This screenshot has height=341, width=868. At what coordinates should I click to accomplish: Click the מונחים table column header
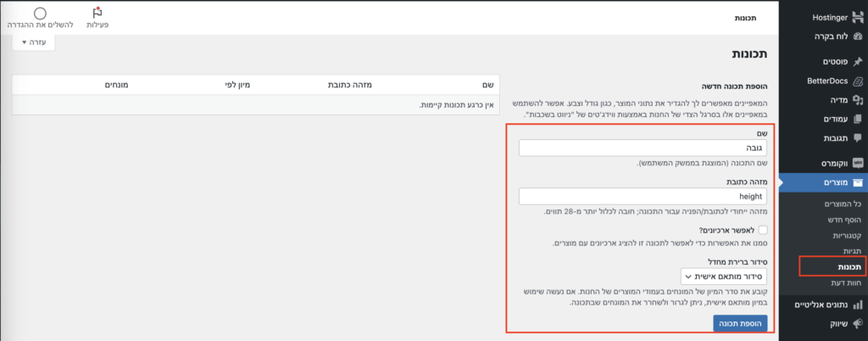point(117,85)
